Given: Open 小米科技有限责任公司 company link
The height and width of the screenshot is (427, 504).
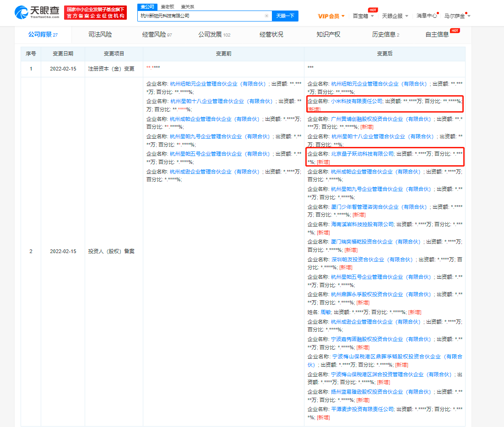Looking at the screenshot, I should [x=357, y=101].
